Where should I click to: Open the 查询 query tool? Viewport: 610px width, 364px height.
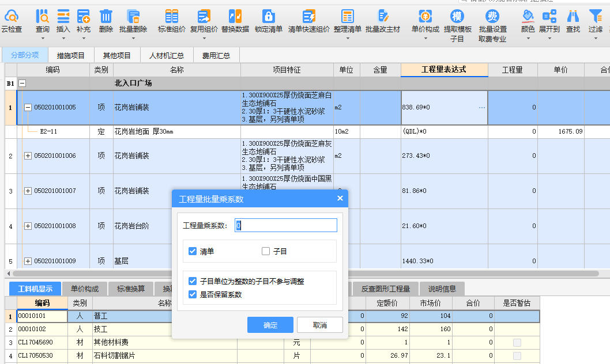[x=43, y=21]
